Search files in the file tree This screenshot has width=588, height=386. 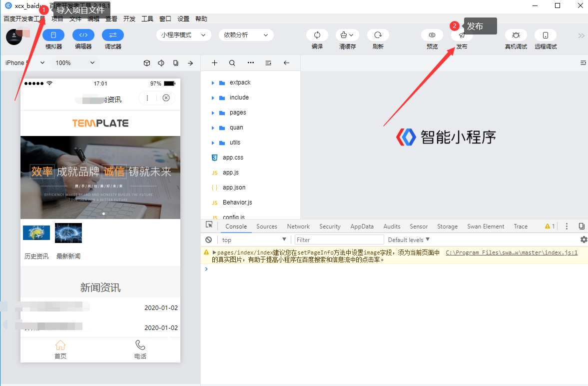pyautogui.click(x=232, y=62)
